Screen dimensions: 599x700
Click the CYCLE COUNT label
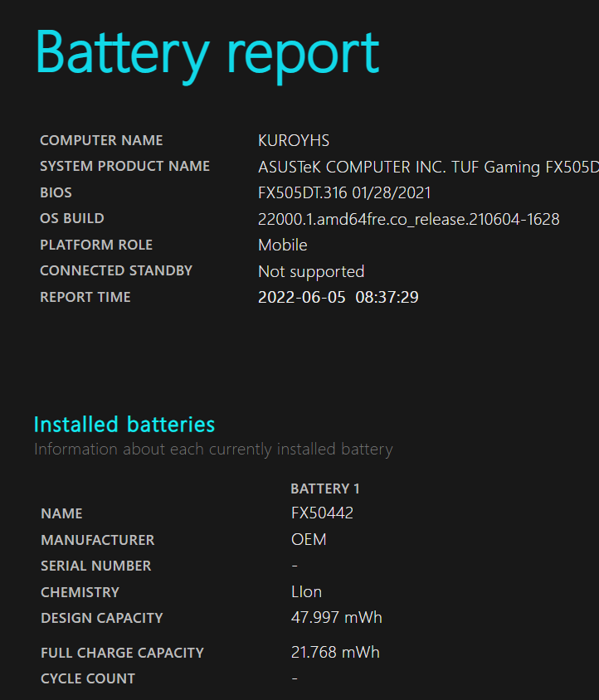click(88, 678)
